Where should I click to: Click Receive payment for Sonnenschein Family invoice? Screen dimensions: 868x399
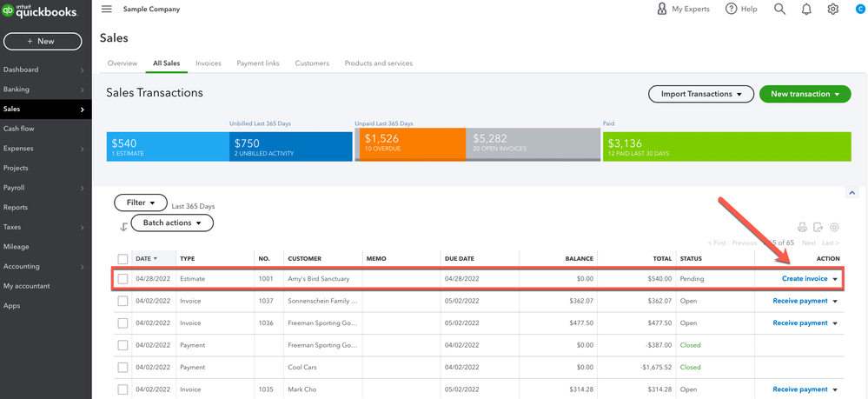pyautogui.click(x=800, y=301)
